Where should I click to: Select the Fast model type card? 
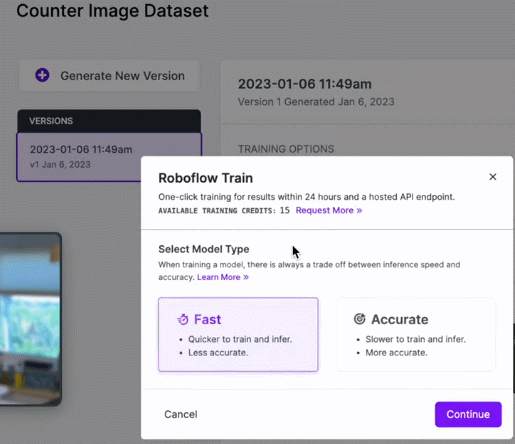pyautogui.click(x=238, y=334)
